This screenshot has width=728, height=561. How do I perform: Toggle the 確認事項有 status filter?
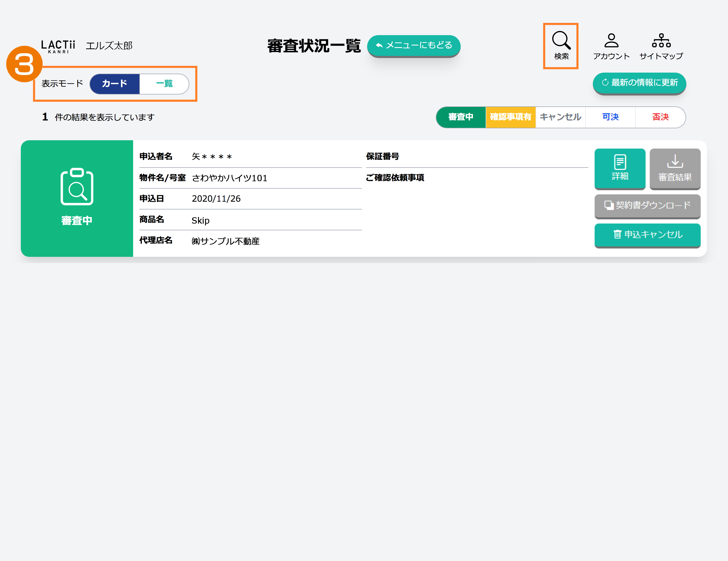[x=510, y=117]
